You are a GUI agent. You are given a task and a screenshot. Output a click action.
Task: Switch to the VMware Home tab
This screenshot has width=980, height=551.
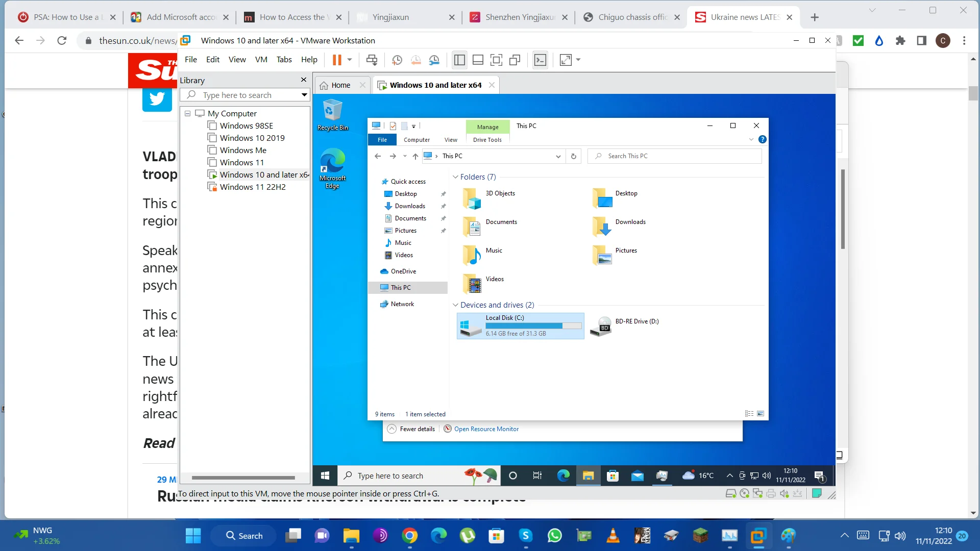(x=340, y=85)
